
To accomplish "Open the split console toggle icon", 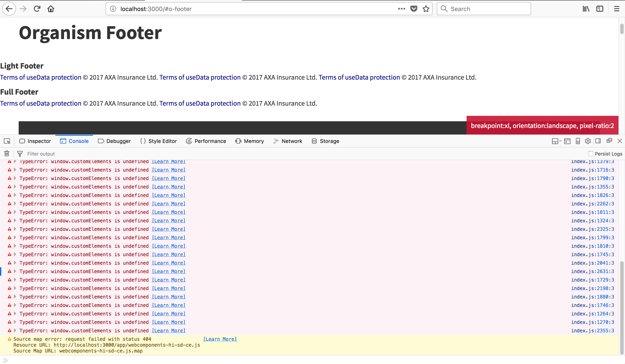I will coord(567,141).
